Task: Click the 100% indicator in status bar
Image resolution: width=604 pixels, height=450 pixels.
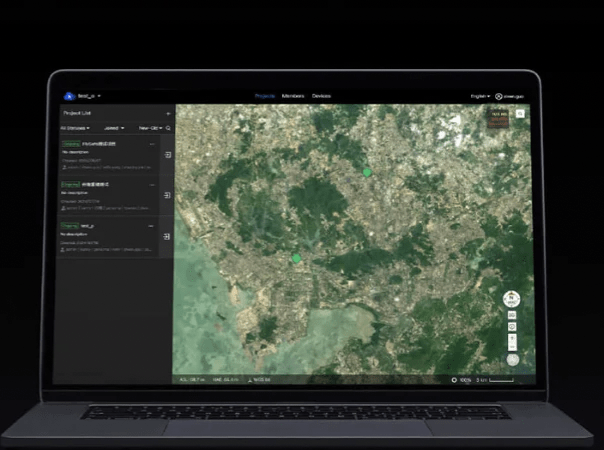Action: pos(461,380)
